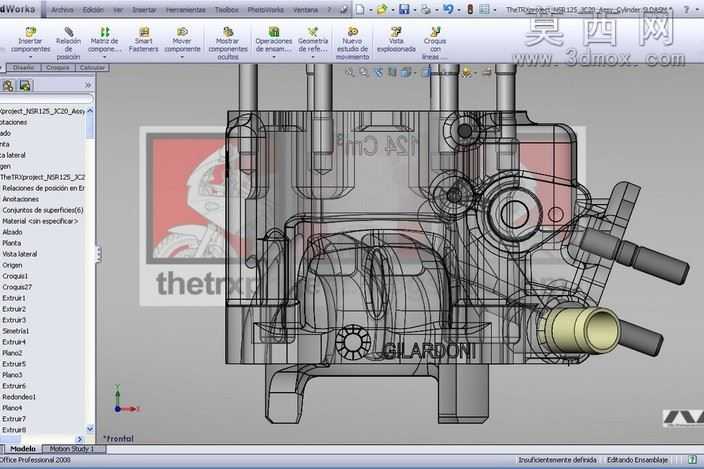Select Croquis27 in feature tree
Image resolution: width=704 pixels, height=469 pixels.
[17, 287]
